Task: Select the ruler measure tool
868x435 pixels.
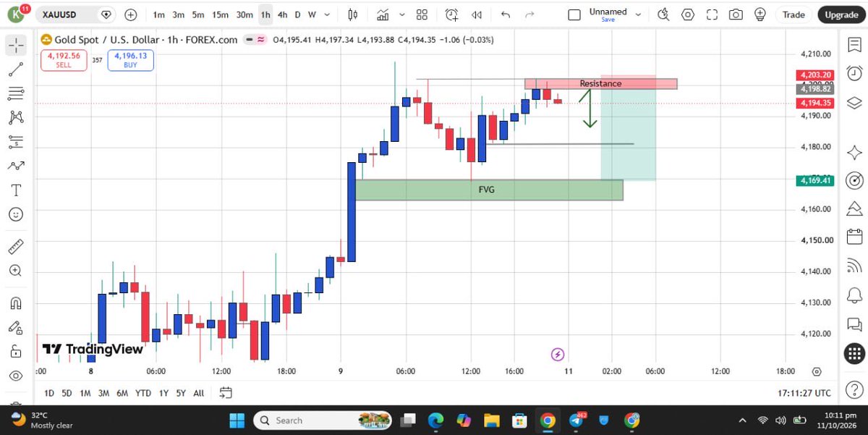Action: click(16, 246)
